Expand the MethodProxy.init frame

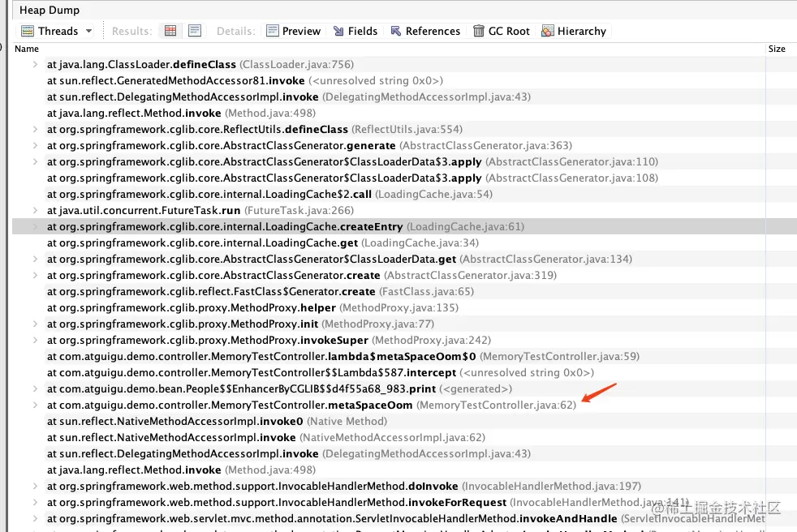tap(35, 324)
